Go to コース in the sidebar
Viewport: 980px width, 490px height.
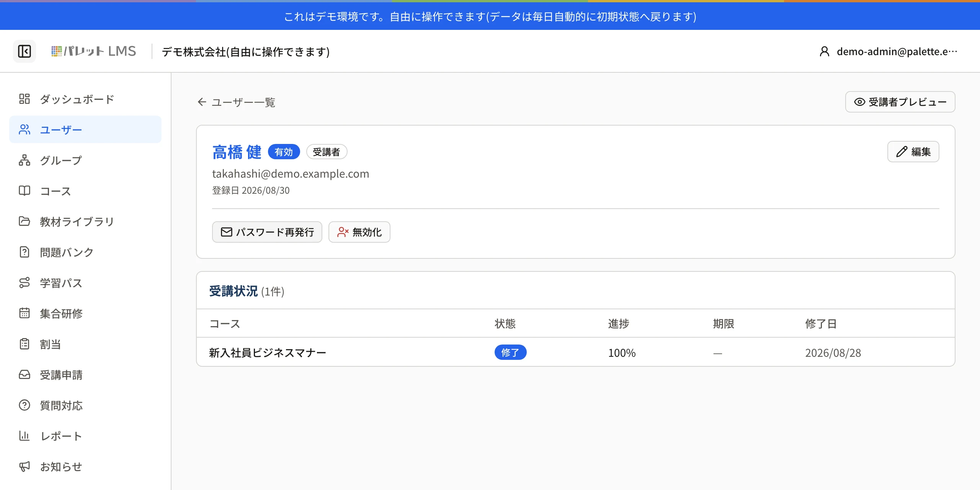click(85, 191)
